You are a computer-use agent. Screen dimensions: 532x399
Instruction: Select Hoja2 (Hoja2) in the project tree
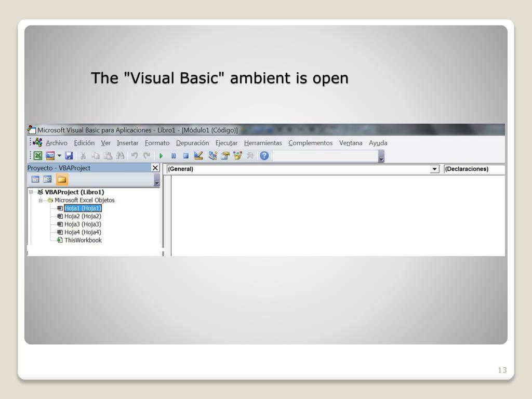click(83, 216)
